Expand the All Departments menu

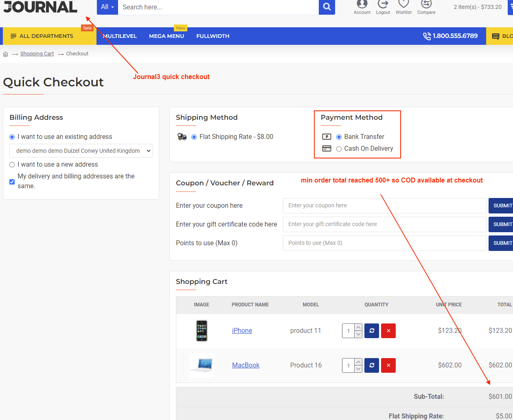(x=42, y=36)
